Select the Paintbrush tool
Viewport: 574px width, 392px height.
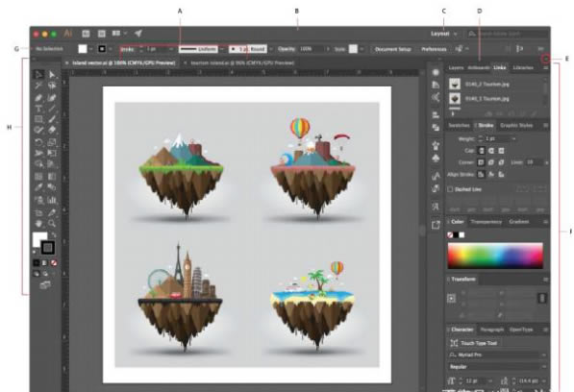click(x=52, y=119)
